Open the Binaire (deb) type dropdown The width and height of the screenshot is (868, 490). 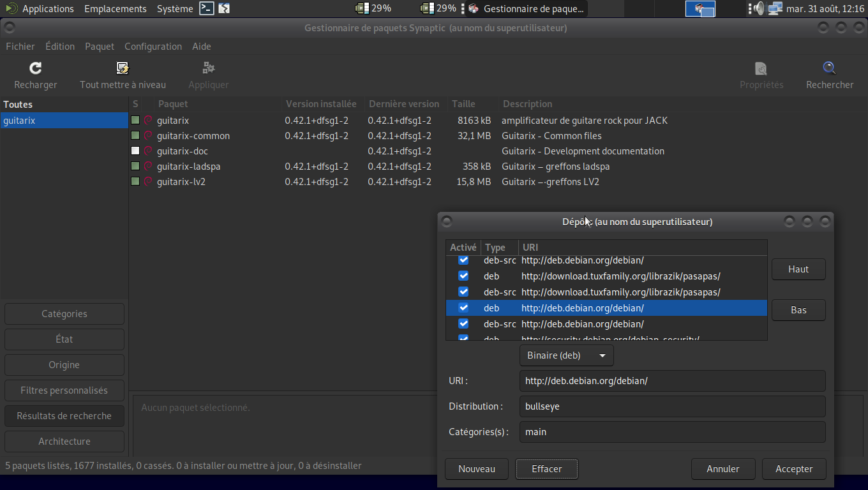coord(566,355)
